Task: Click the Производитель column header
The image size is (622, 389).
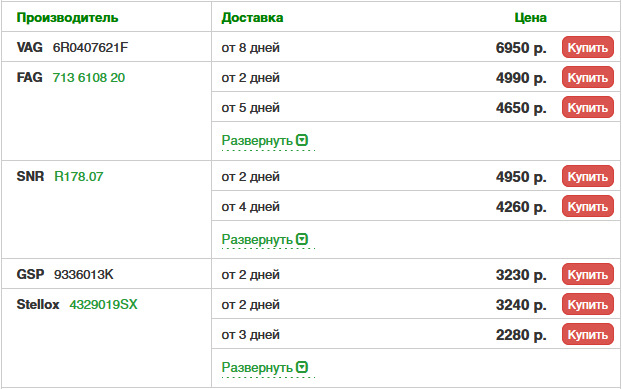Action: (67, 17)
